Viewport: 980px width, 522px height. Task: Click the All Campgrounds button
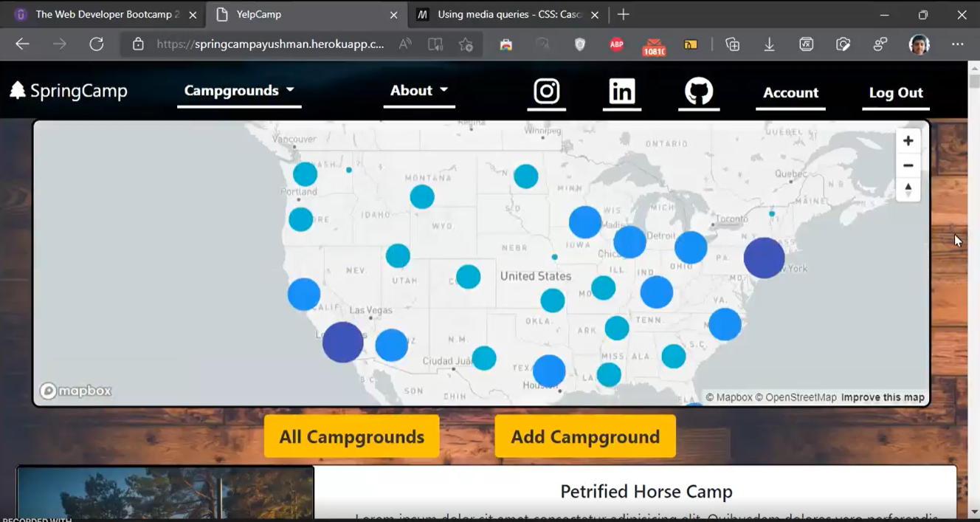[x=351, y=436]
